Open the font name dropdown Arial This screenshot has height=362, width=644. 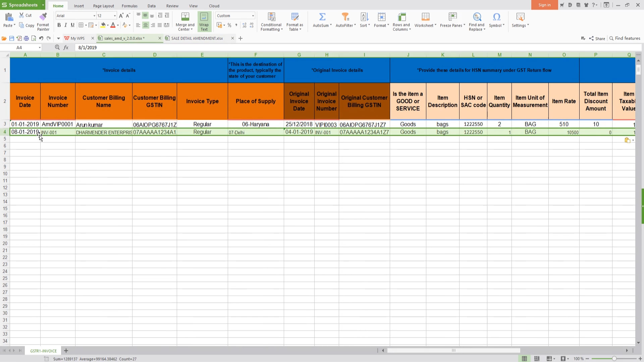click(x=94, y=16)
